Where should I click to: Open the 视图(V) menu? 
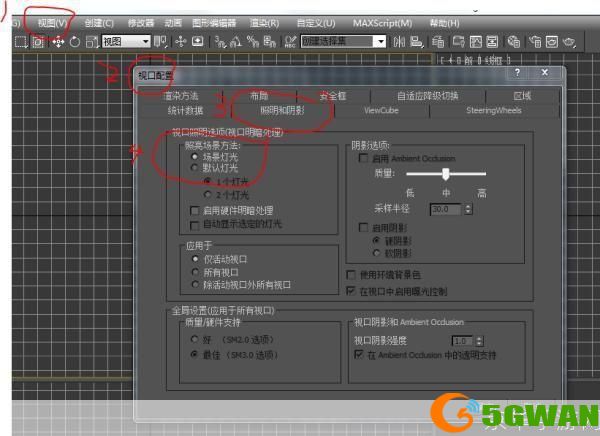52,23
